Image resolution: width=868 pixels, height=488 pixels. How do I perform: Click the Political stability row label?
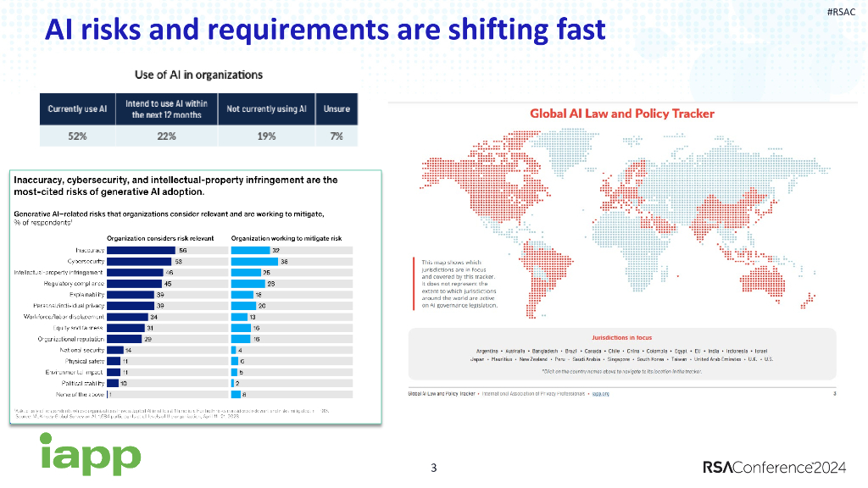83,383
